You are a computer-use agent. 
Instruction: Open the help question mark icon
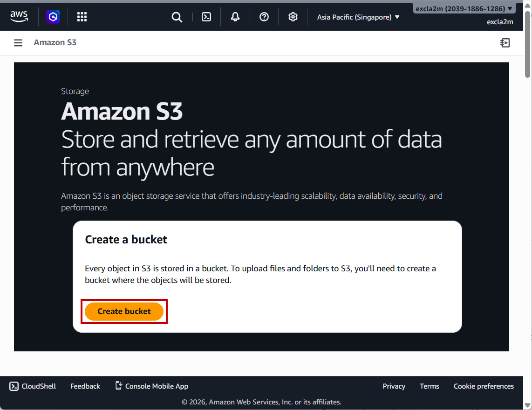264,17
